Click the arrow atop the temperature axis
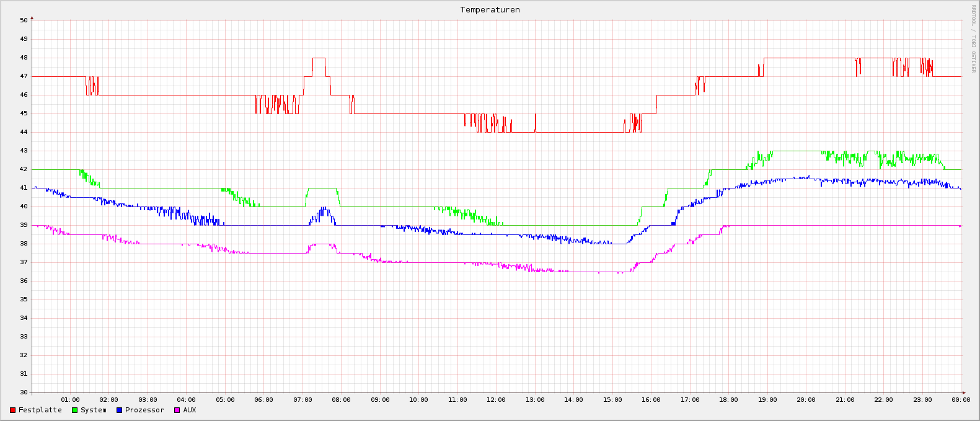 [32, 18]
